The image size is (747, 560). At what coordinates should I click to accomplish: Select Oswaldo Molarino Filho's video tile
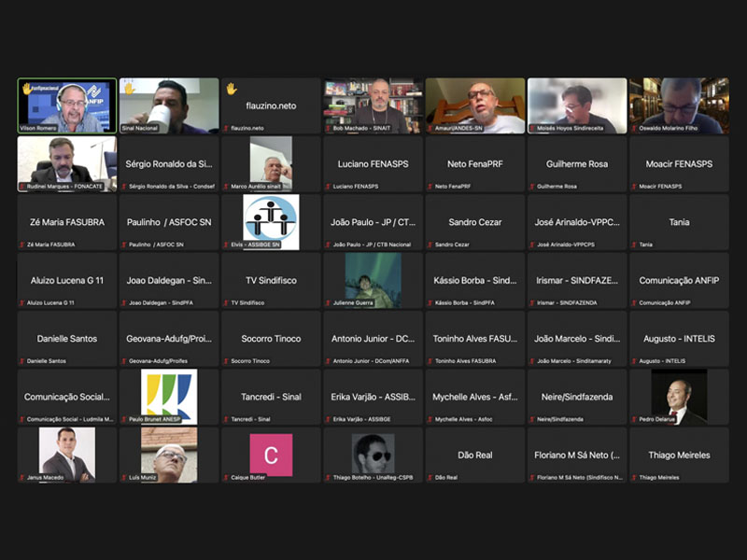(x=679, y=105)
